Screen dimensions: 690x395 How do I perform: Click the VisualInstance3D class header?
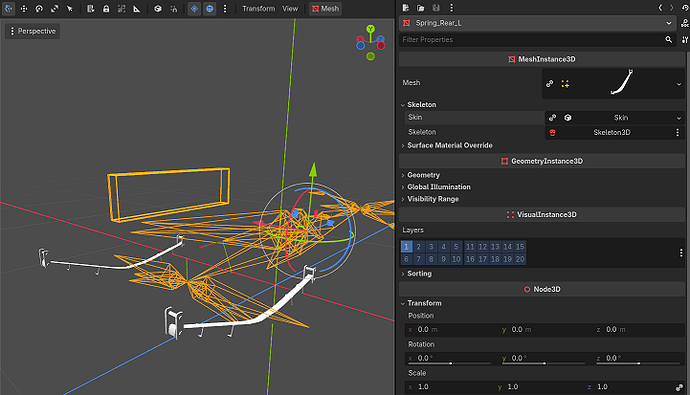[542, 215]
